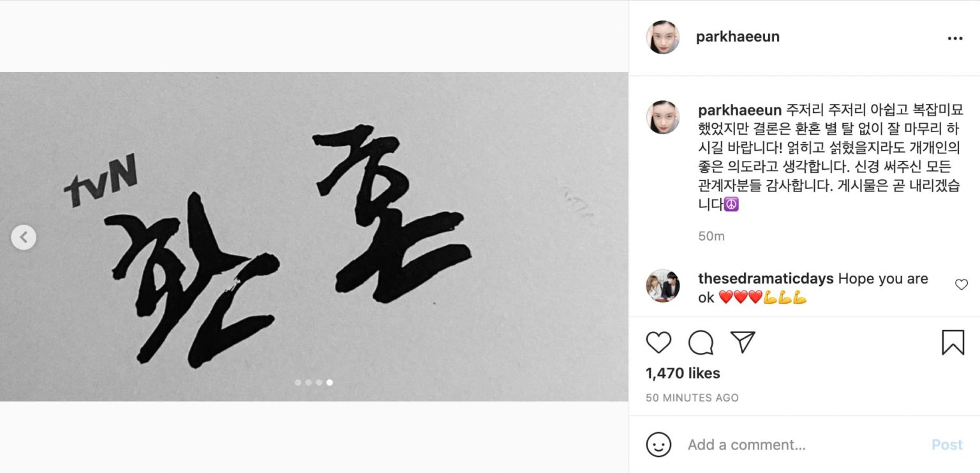Save post using bookmark icon

tap(953, 343)
